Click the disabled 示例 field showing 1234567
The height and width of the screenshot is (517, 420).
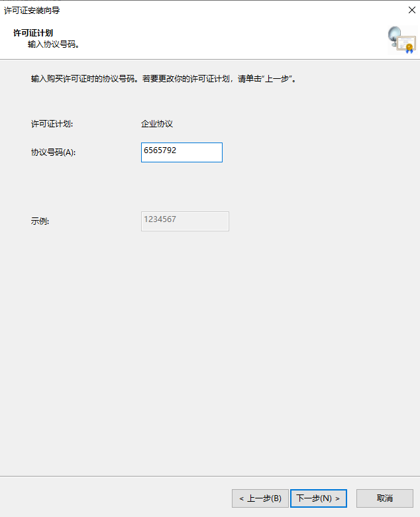(x=185, y=221)
